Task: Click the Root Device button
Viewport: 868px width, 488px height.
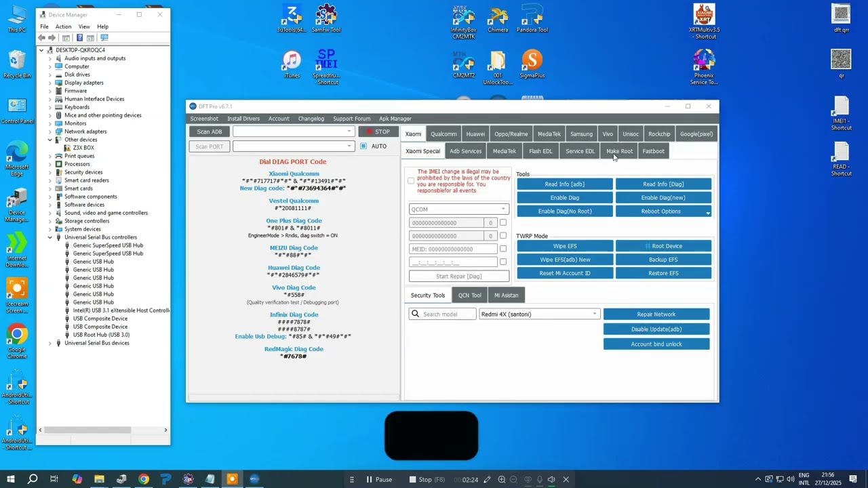Action: pyautogui.click(x=663, y=246)
